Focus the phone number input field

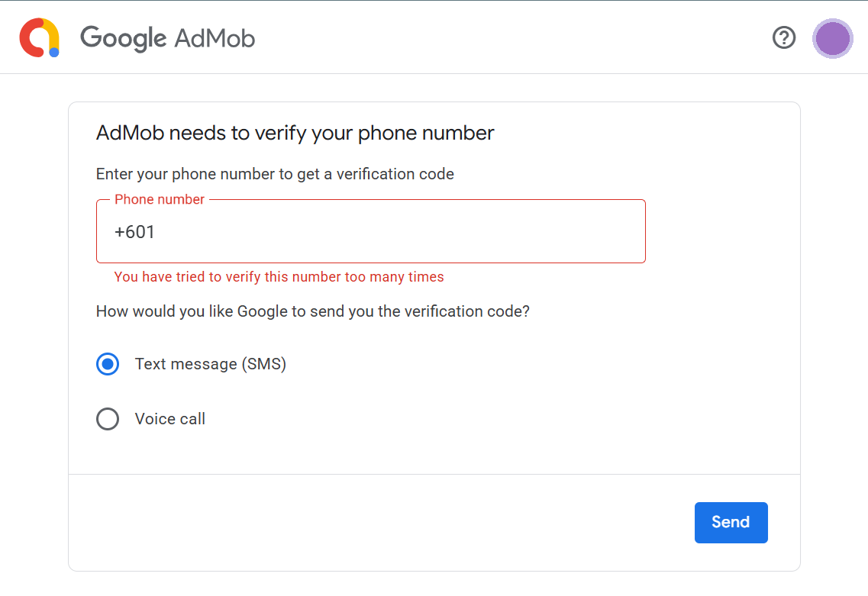pos(443,232)
